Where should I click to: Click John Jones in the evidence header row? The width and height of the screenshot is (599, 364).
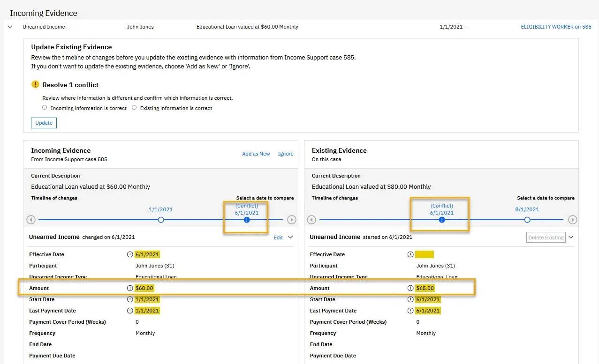[x=140, y=27]
